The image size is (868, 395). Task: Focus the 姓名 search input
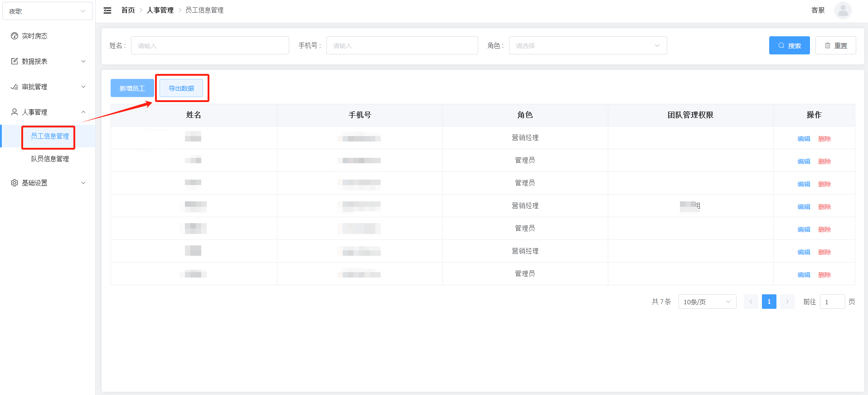coord(210,45)
